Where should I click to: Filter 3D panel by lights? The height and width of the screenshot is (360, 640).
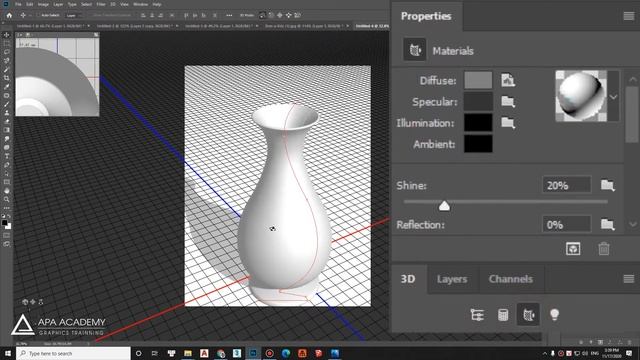point(554,315)
